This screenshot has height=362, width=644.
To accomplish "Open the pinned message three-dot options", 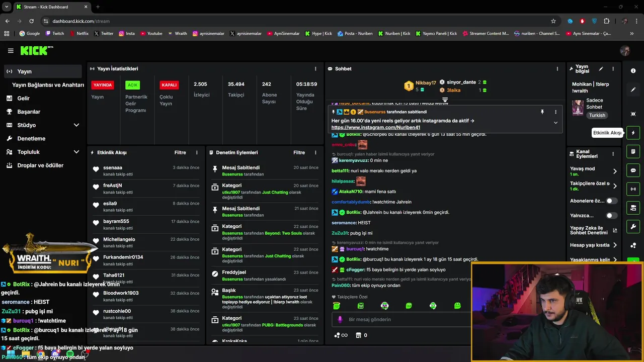I will tap(555, 112).
